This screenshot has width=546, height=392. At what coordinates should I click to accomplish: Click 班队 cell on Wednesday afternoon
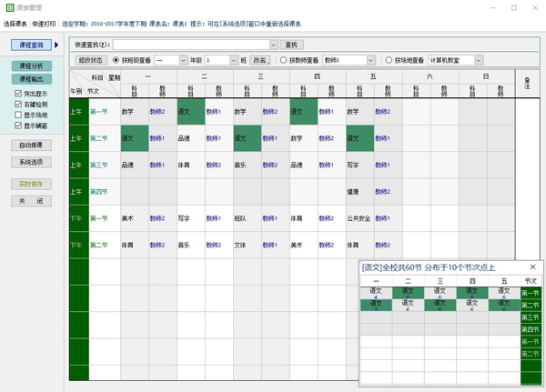click(x=248, y=218)
